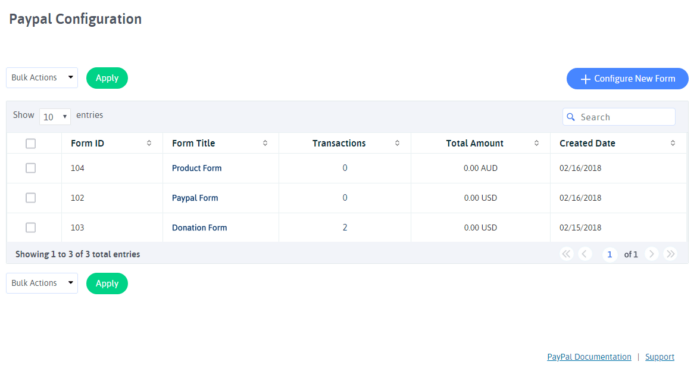Click the top green Apply button
This screenshot has height=377, width=700.
click(x=107, y=78)
